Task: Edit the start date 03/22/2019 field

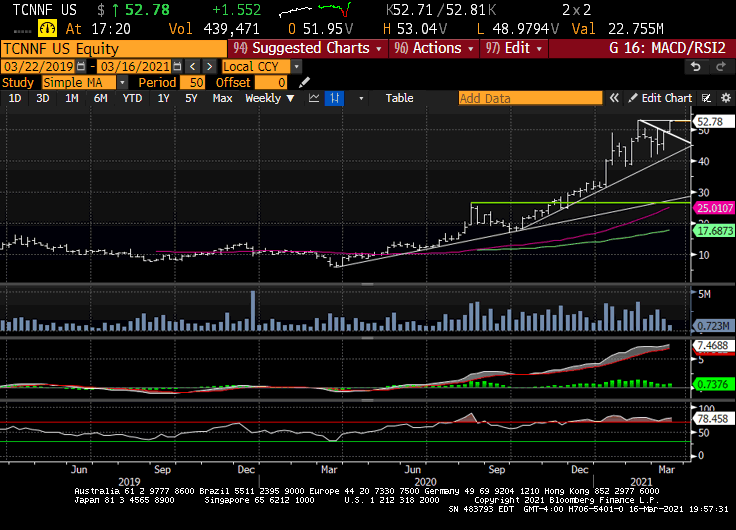Action: [38, 66]
